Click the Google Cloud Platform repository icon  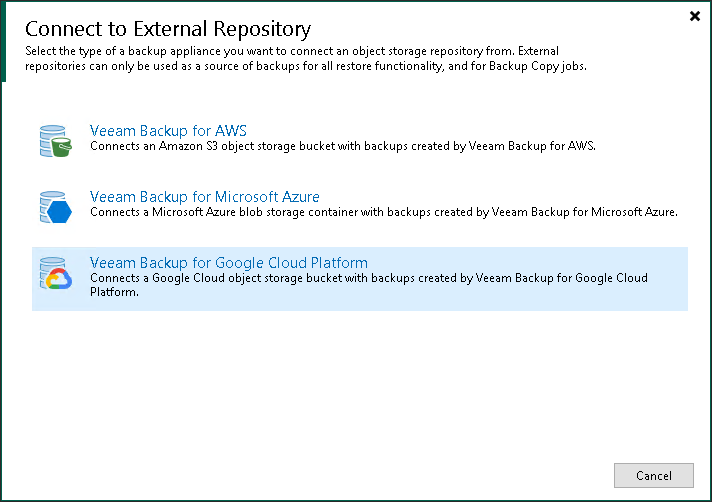pyautogui.click(x=52, y=273)
